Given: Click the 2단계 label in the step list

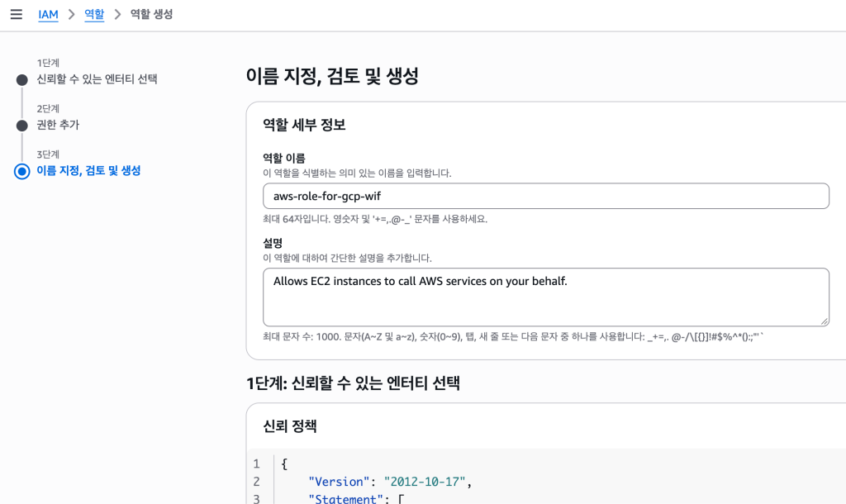Looking at the screenshot, I should tap(48, 109).
